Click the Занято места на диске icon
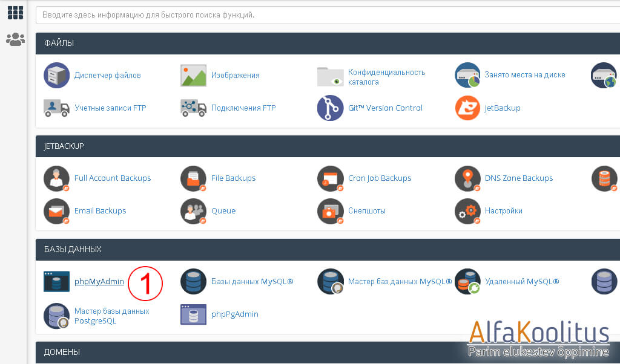This screenshot has height=364, width=620. 467,75
